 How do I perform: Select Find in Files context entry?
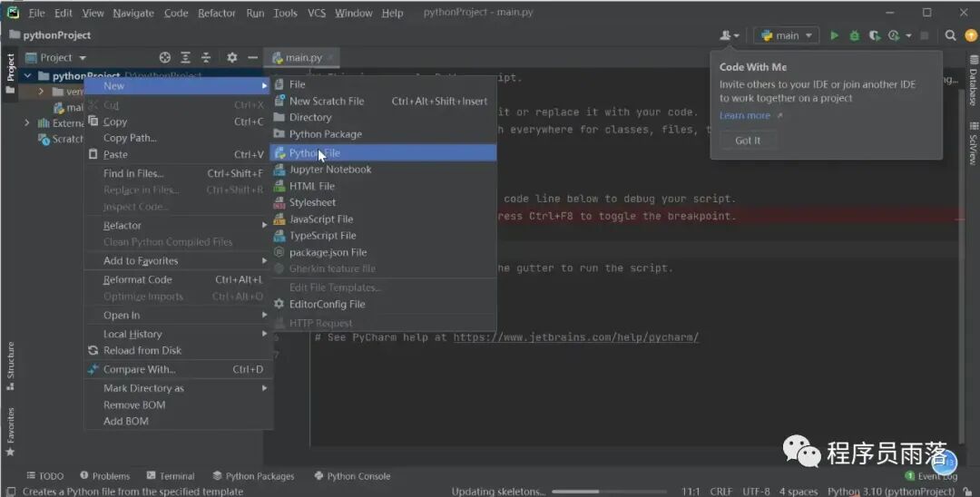pos(178,173)
